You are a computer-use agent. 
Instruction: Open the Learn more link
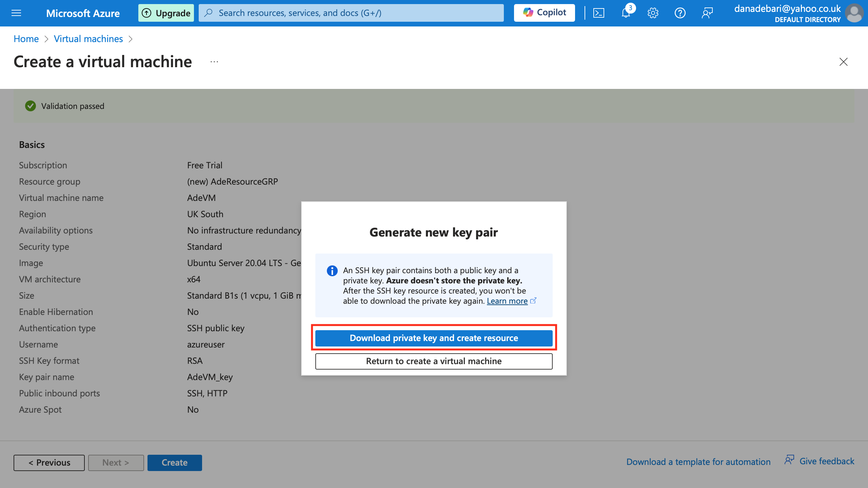point(507,301)
